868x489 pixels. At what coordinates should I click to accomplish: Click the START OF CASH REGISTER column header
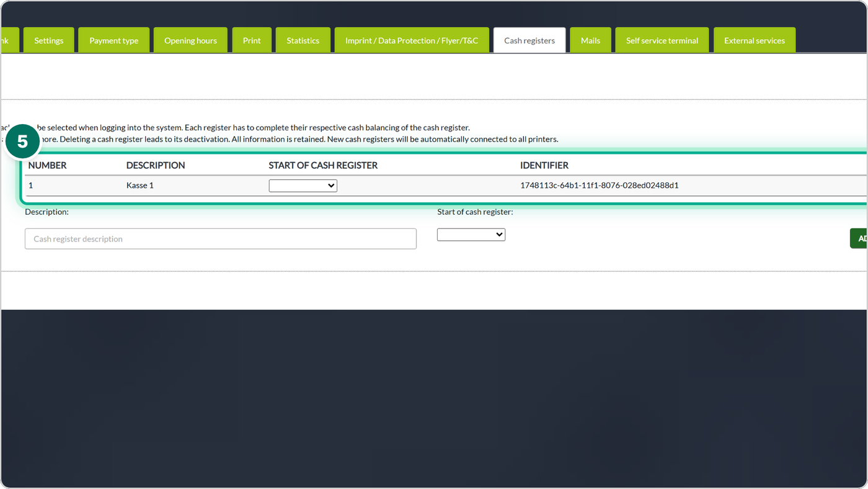323,165
